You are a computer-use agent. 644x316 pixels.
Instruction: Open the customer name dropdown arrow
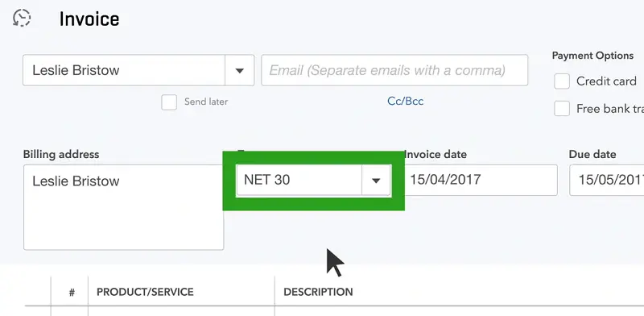click(239, 70)
